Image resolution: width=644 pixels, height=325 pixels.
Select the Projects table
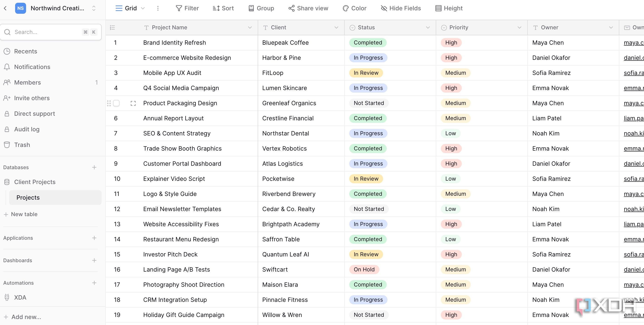pyautogui.click(x=55, y=198)
